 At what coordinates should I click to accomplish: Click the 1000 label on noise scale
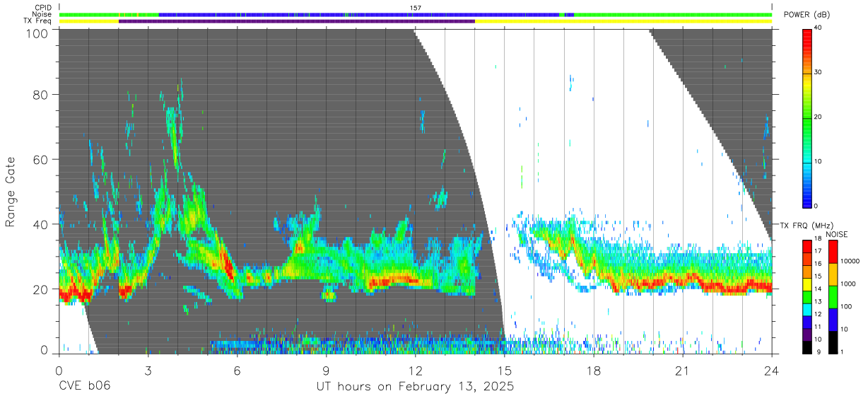848,284
